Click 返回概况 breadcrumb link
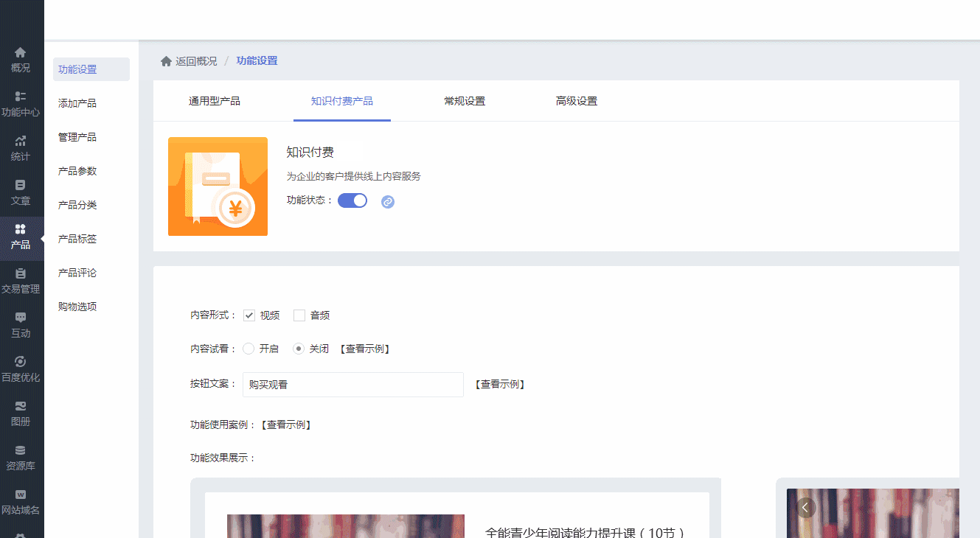 [196, 61]
